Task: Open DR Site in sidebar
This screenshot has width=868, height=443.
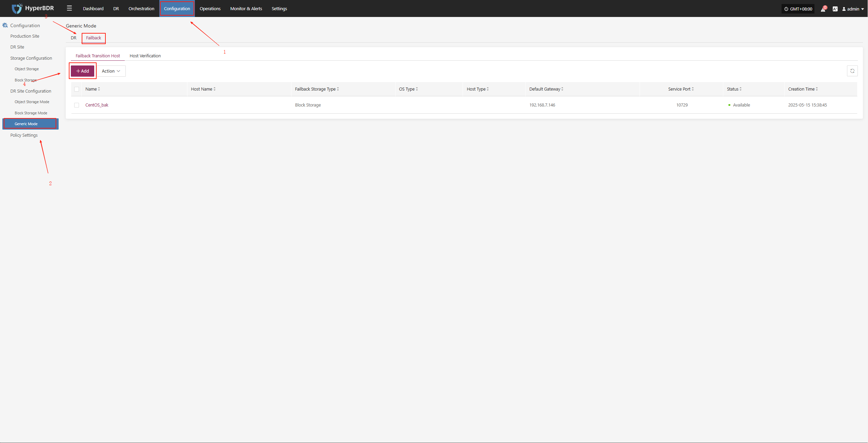Action: [x=17, y=47]
